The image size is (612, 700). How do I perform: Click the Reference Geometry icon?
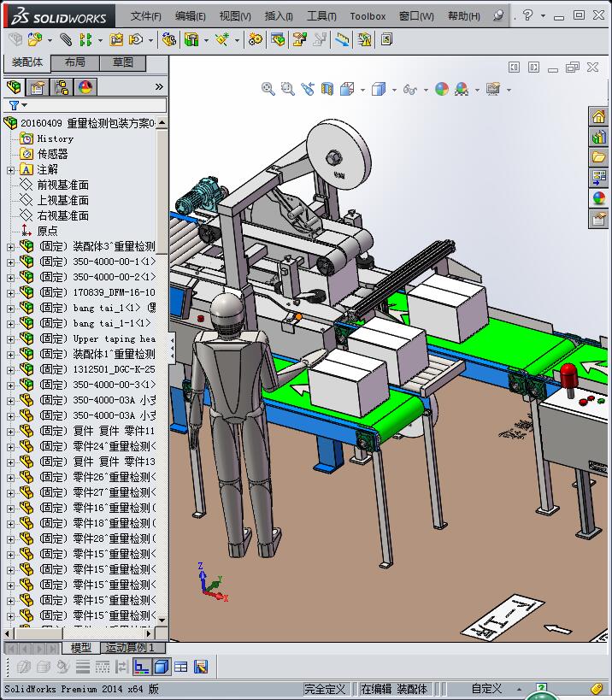[222, 39]
